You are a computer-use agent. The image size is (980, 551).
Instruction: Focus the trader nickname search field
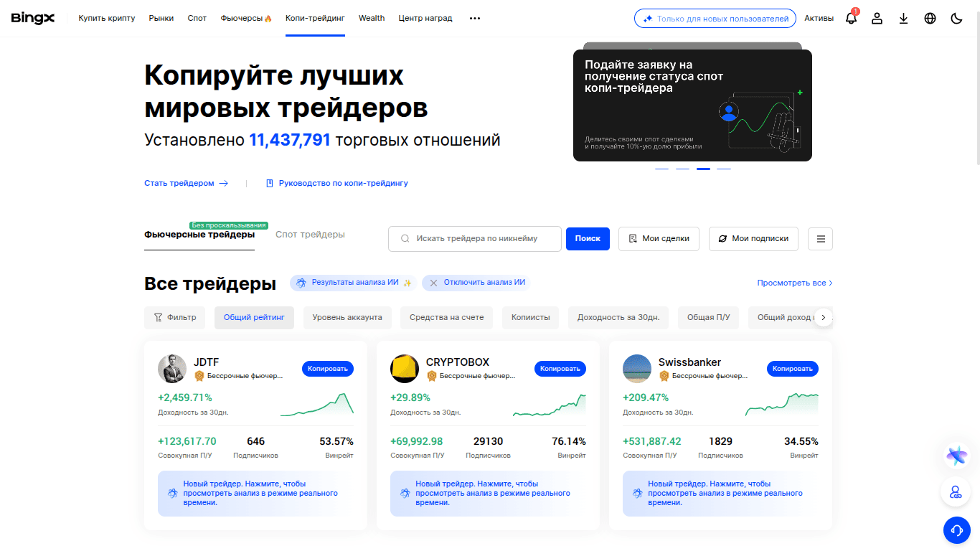coord(475,238)
